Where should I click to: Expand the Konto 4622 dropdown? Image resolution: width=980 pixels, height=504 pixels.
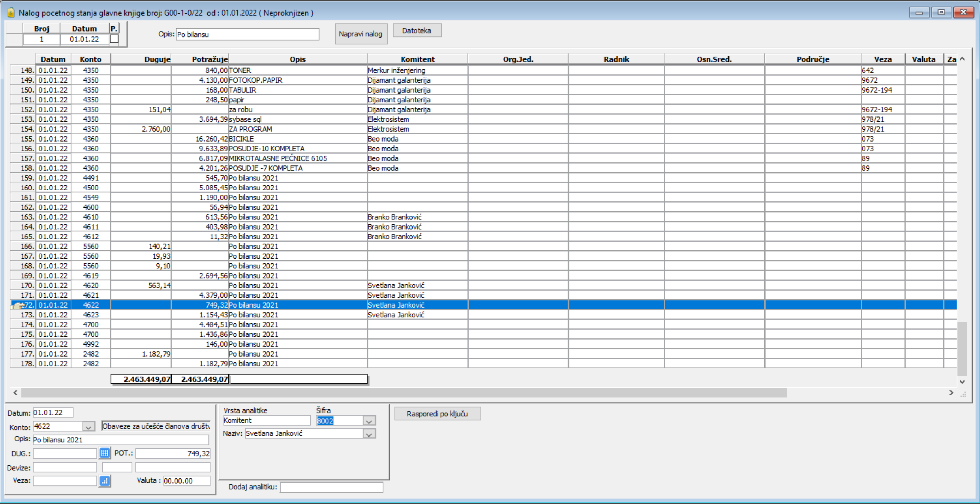88,427
